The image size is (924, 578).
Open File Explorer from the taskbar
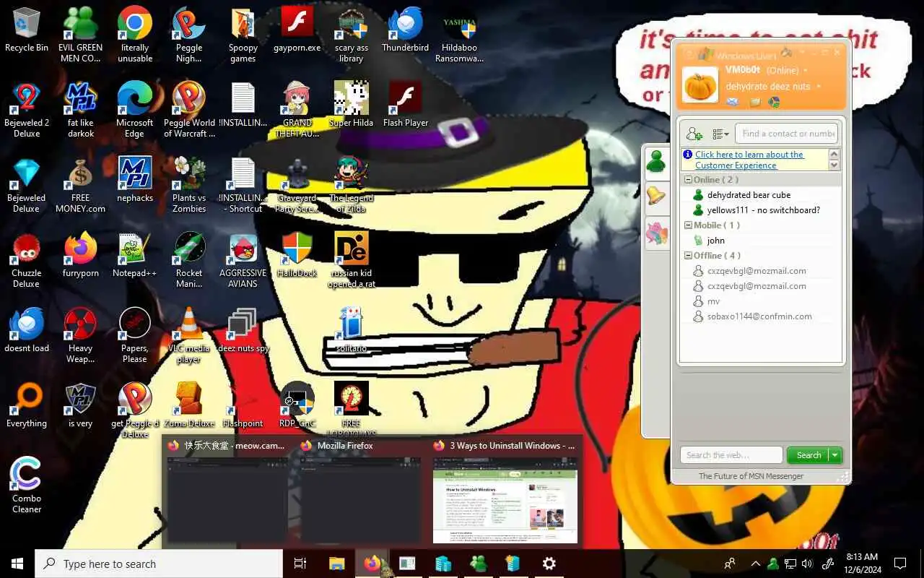click(336, 564)
